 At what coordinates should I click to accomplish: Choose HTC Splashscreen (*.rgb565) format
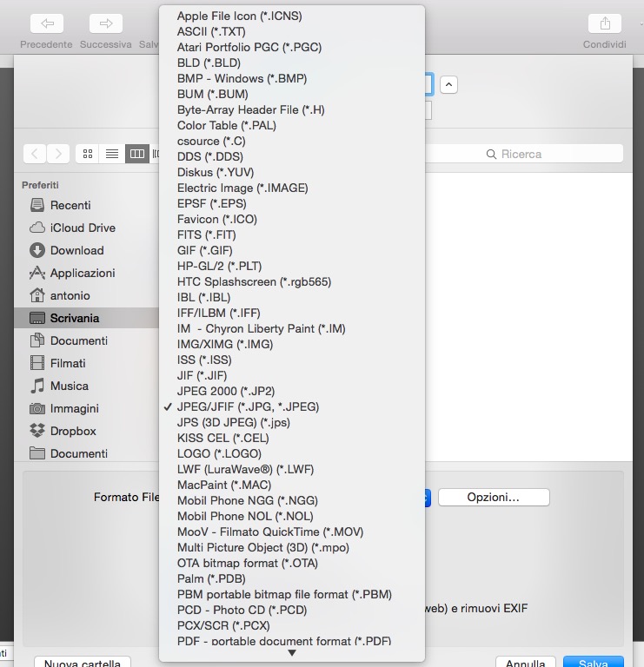pyautogui.click(x=292, y=281)
